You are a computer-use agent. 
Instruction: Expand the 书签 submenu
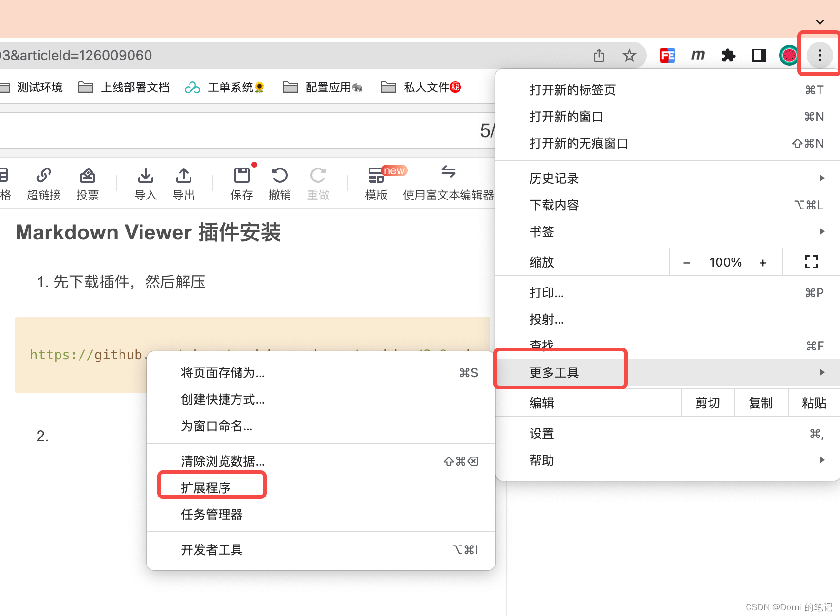[x=668, y=232]
